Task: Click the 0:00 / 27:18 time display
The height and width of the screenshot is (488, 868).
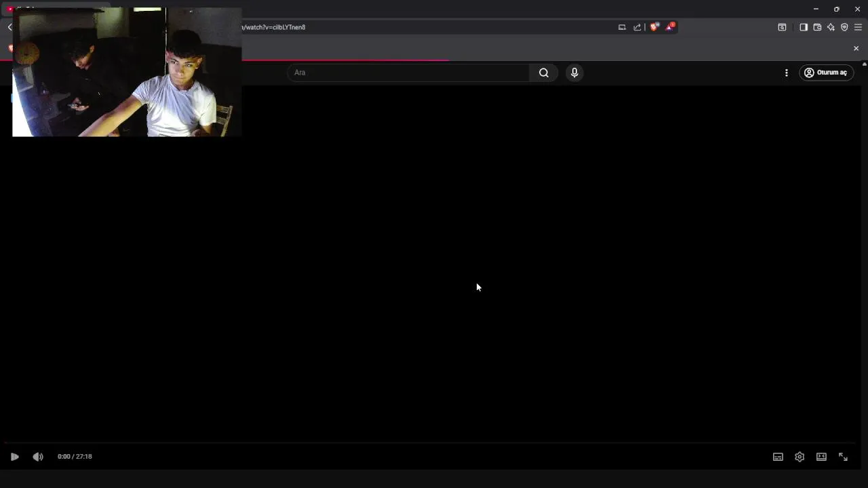Action: (x=75, y=457)
